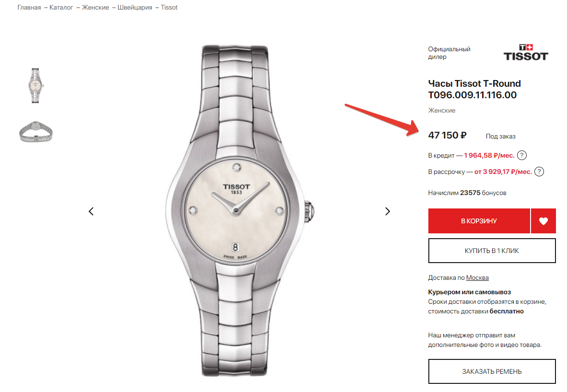Go to «Главная» in breadcrumbs
Screen dimensions: 567x392
[x=29, y=8]
